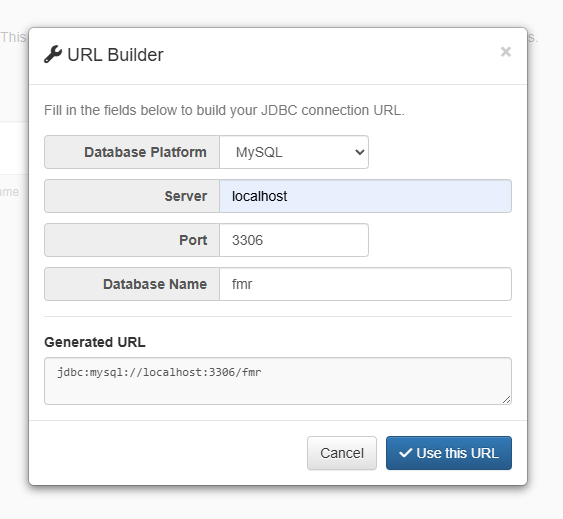Viewport: 563px width, 519px height.
Task: Click the Use this URL button
Action: 449,453
